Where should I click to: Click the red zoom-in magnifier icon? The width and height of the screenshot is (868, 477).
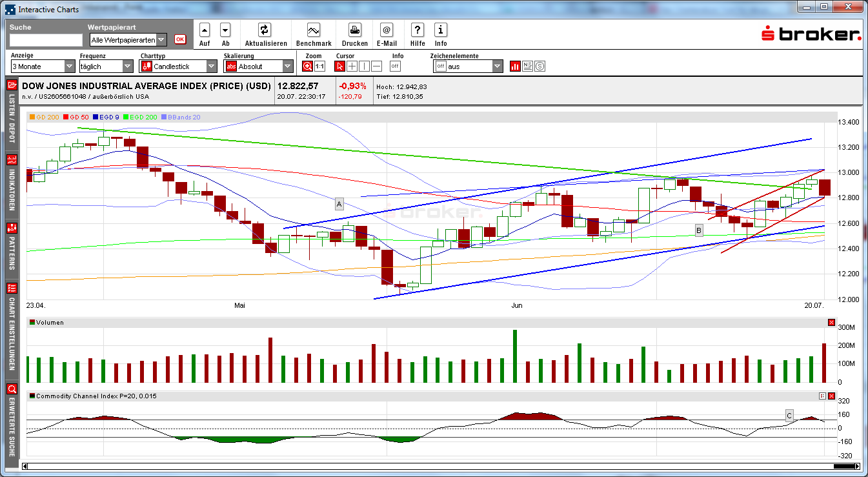point(308,66)
